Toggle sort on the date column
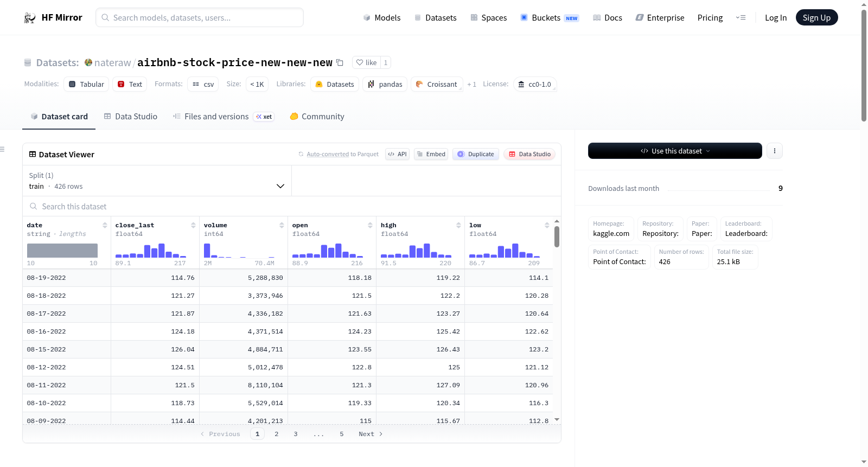Viewport: 868px width, 467px height. coord(105,225)
